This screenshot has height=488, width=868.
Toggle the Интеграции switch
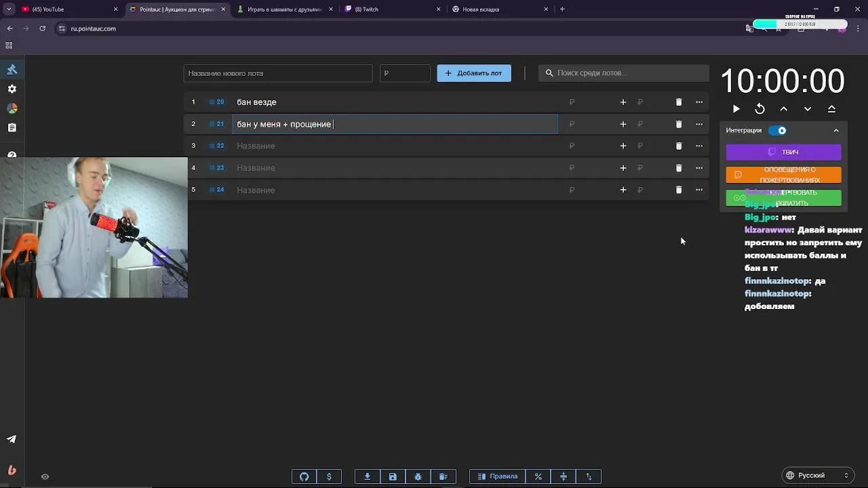(777, 130)
